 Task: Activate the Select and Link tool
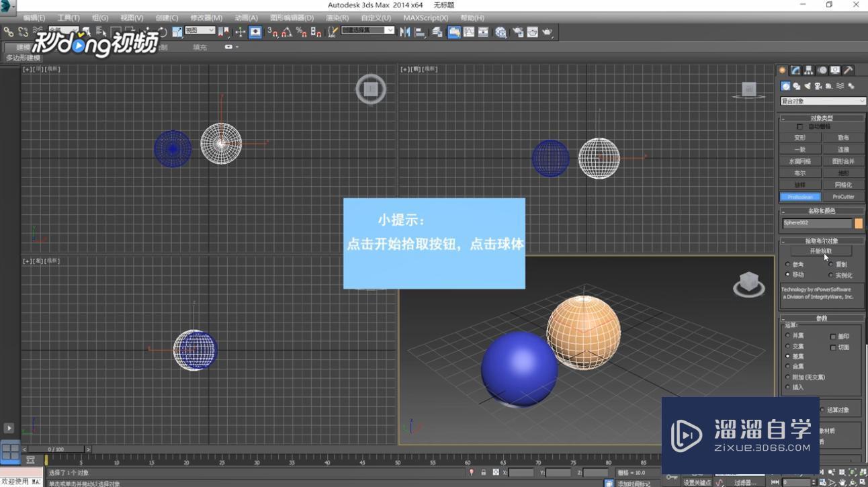tap(9, 31)
